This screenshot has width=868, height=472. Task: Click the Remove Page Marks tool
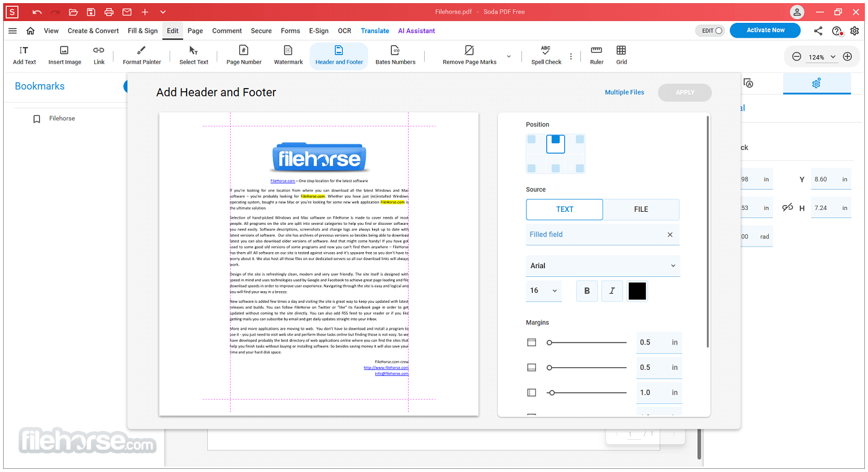[x=469, y=55]
